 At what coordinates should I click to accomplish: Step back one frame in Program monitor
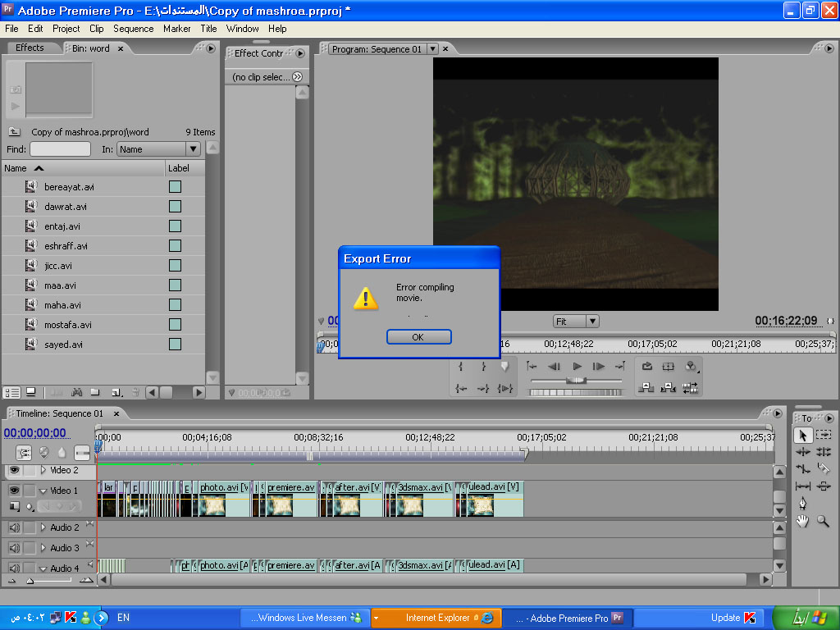click(554, 367)
